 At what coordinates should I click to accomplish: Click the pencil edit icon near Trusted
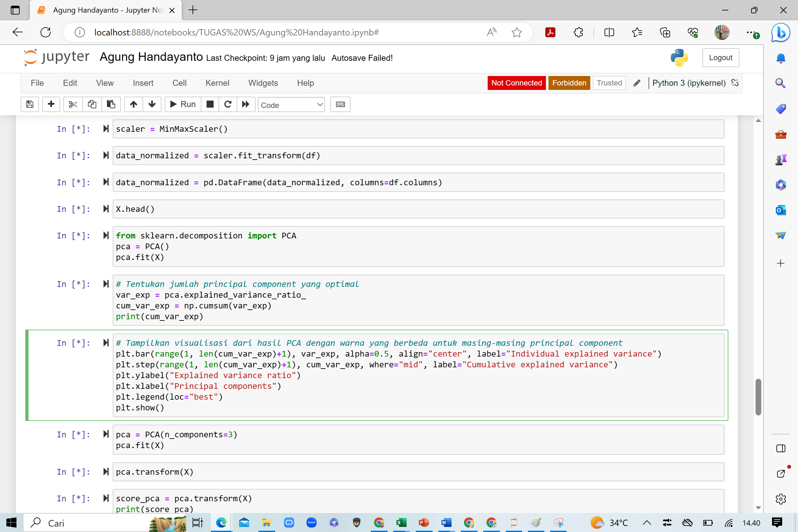click(637, 83)
